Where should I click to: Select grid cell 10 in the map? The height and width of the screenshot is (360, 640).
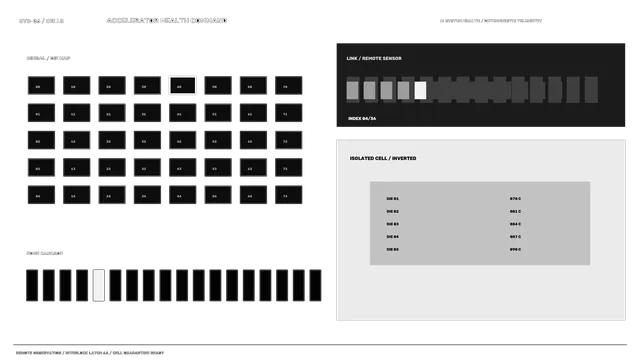[x=77, y=85]
